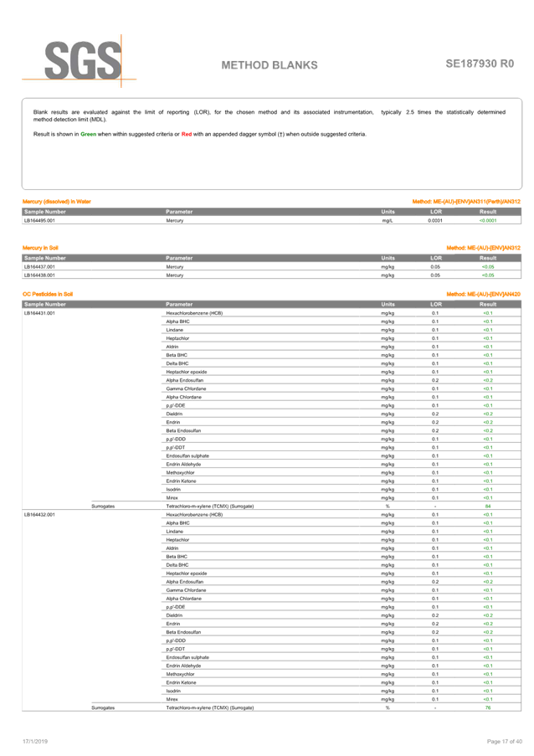Click the Mercury parameter in the LB164438.001 row
The image size is (534, 756).
tap(174, 275)
